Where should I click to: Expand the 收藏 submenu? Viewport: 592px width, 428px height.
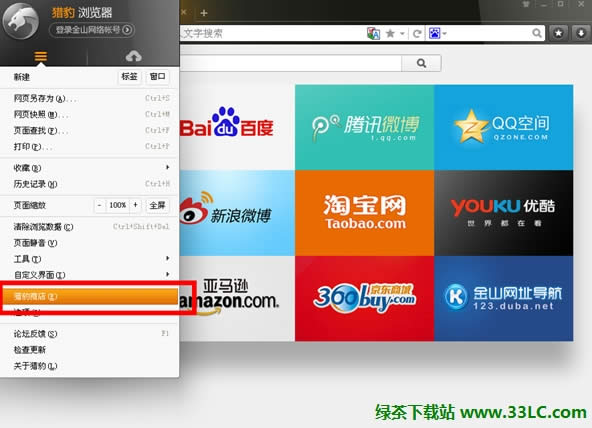pyautogui.click(x=89, y=168)
